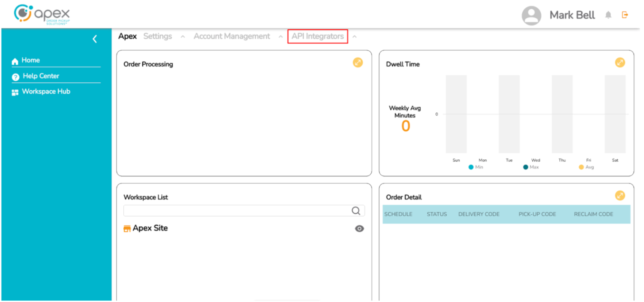Click the search magnifier in Workspace List

pos(356,211)
